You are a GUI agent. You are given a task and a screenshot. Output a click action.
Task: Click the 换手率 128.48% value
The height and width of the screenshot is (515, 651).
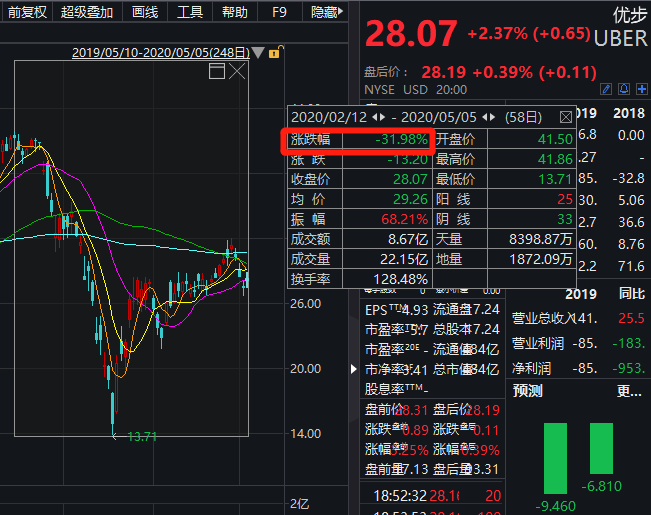click(400, 279)
